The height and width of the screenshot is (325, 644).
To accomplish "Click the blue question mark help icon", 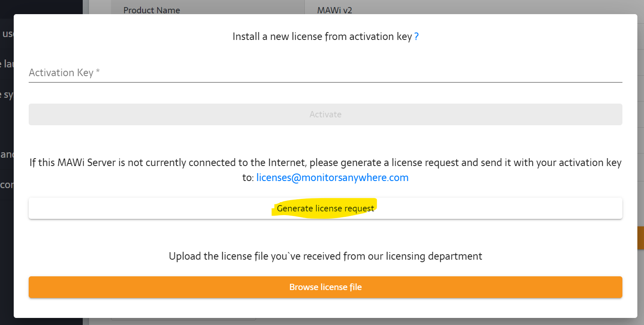I will click(416, 37).
